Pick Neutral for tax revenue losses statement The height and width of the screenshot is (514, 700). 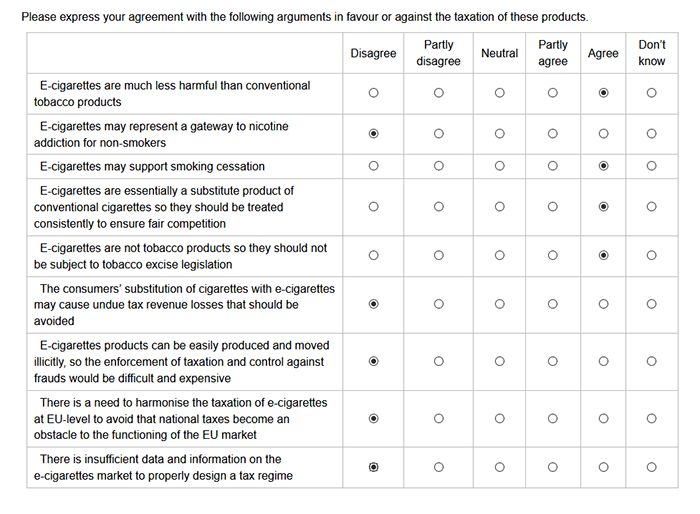pyautogui.click(x=500, y=304)
